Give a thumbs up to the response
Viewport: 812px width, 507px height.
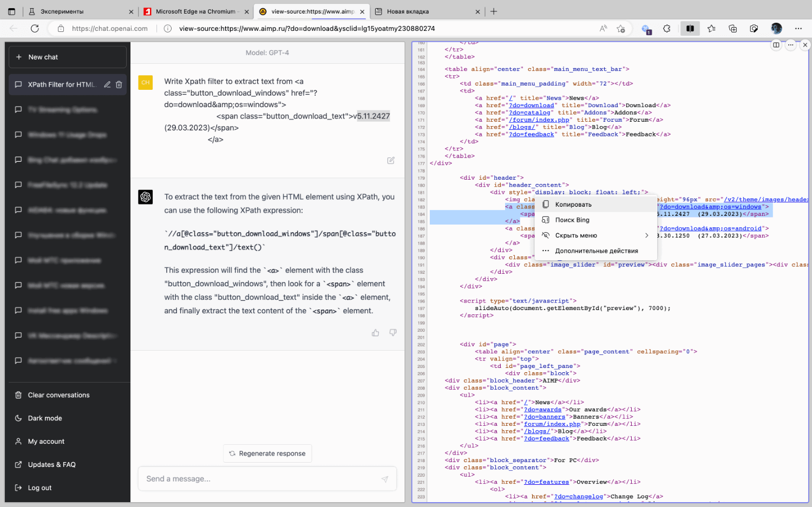tap(375, 333)
